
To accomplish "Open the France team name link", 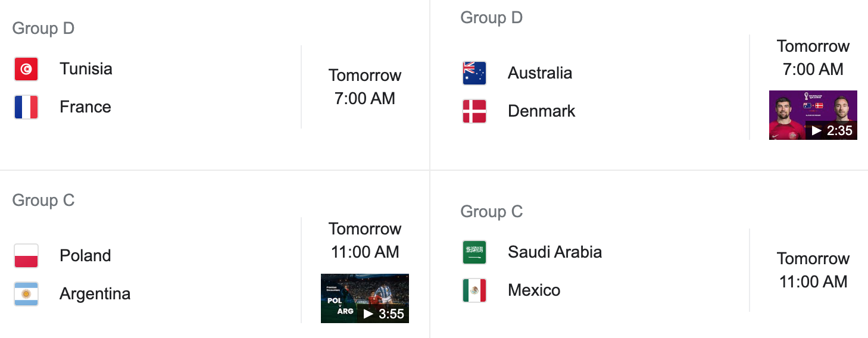I will (85, 107).
